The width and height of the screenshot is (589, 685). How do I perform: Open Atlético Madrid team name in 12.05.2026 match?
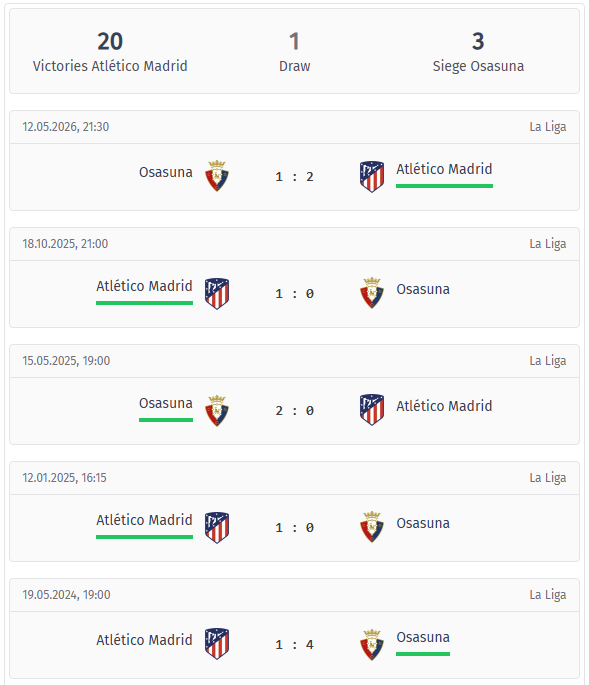pyautogui.click(x=444, y=169)
